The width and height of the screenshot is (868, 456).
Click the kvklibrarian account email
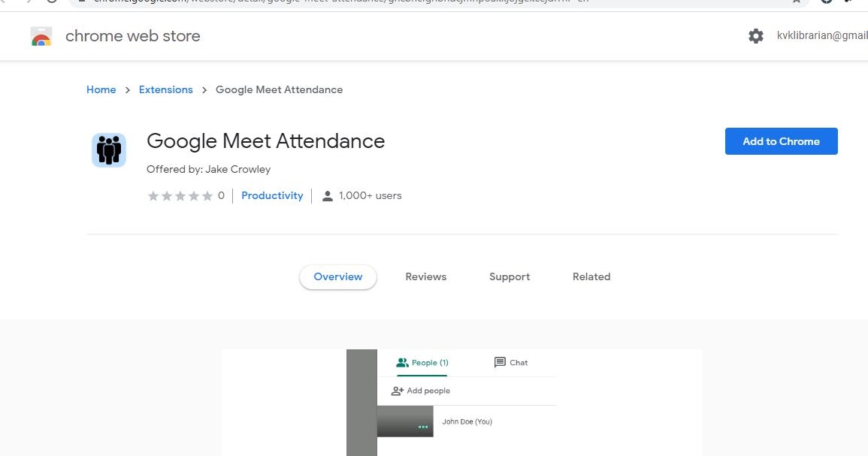(822, 36)
